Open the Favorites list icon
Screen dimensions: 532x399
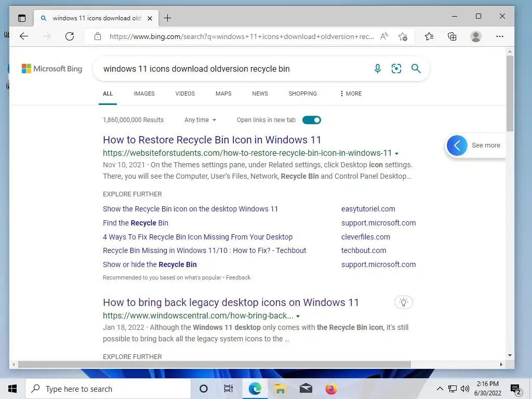[x=429, y=36]
